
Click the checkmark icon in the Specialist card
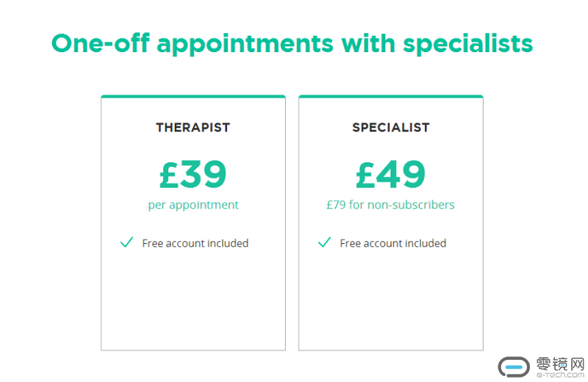pyautogui.click(x=324, y=242)
